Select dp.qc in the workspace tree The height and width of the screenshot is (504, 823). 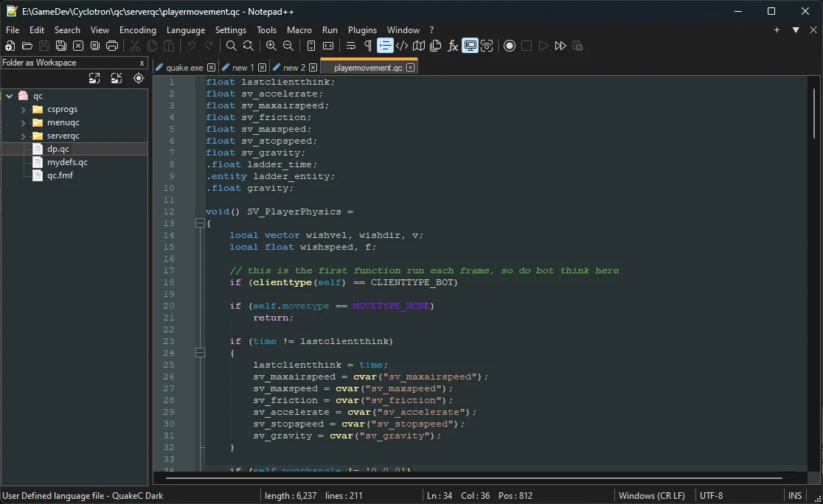click(58, 149)
